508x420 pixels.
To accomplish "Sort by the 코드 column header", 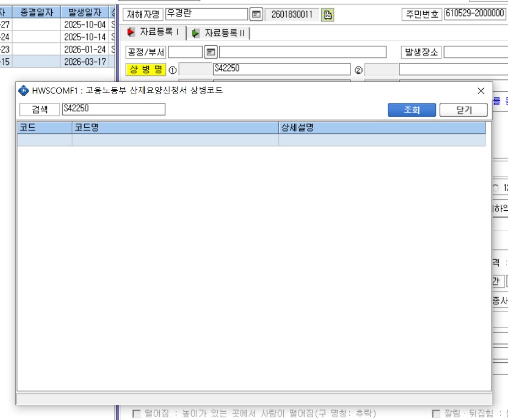I will pyautogui.click(x=45, y=128).
